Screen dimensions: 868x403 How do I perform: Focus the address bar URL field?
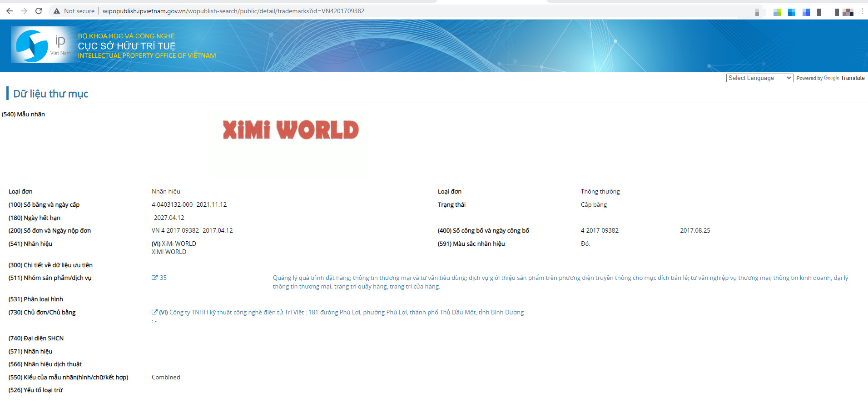[233, 11]
